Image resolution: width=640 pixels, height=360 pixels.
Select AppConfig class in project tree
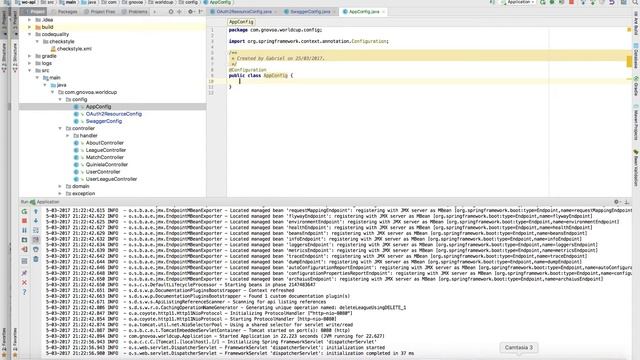click(98, 107)
